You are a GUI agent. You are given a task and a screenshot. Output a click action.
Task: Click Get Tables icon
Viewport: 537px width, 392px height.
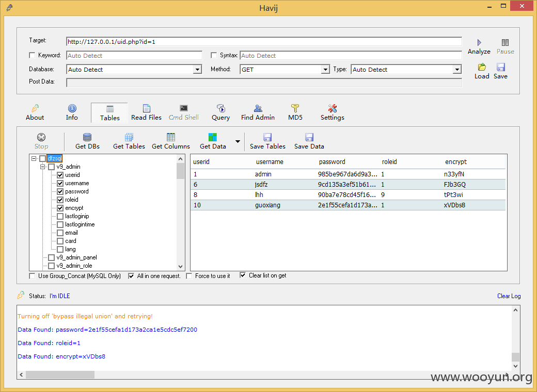[x=129, y=137]
